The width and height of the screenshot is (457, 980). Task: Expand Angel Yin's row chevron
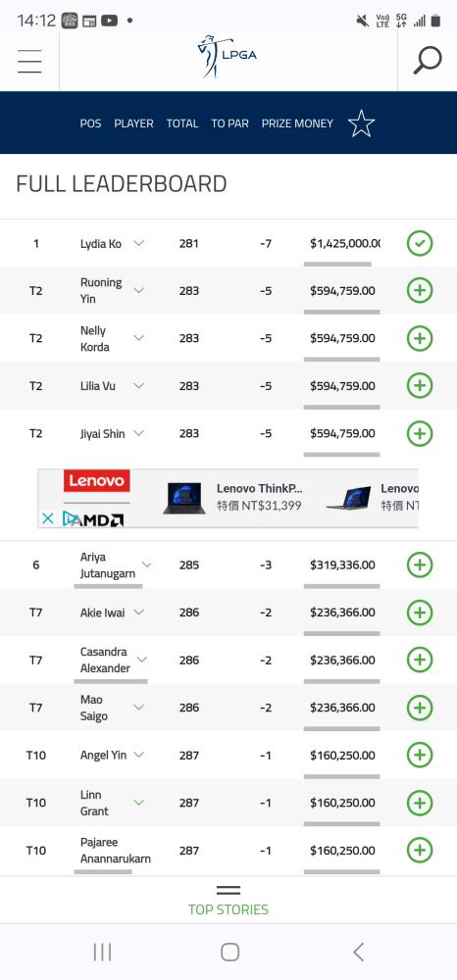pos(139,755)
